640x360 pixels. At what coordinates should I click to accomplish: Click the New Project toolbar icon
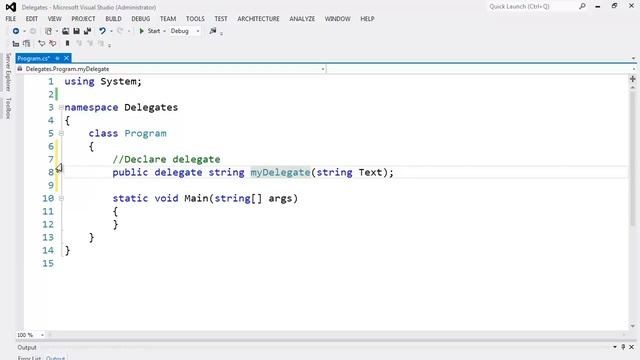(x=48, y=31)
